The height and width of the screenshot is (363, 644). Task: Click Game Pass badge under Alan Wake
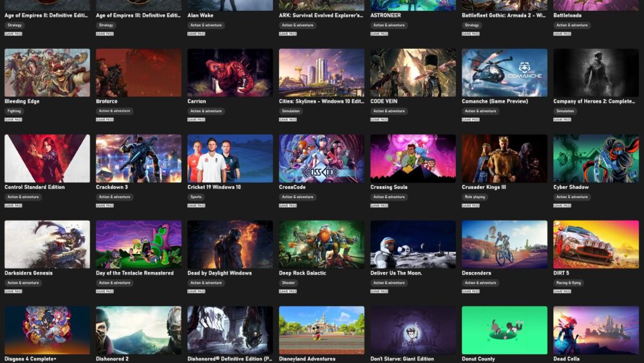point(196,34)
